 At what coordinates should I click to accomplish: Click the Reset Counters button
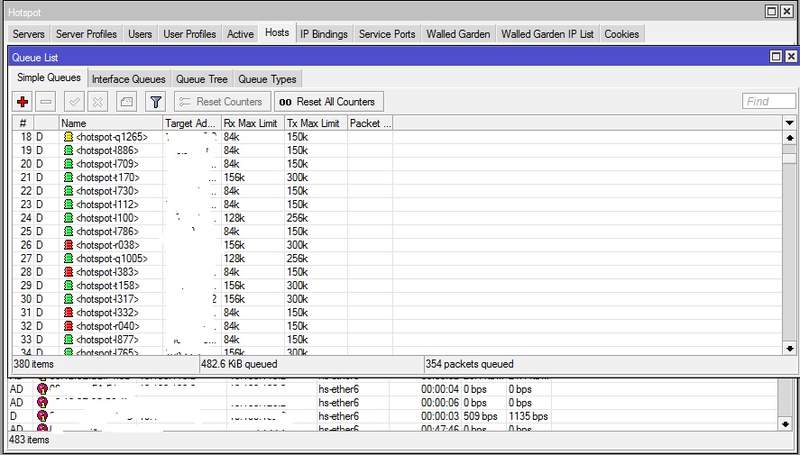tap(222, 102)
